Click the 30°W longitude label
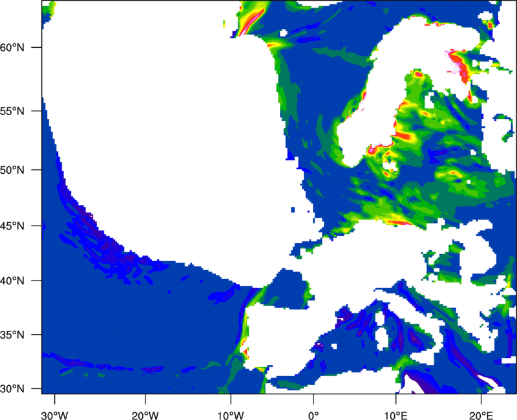The image size is (517, 420). (x=55, y=415)
